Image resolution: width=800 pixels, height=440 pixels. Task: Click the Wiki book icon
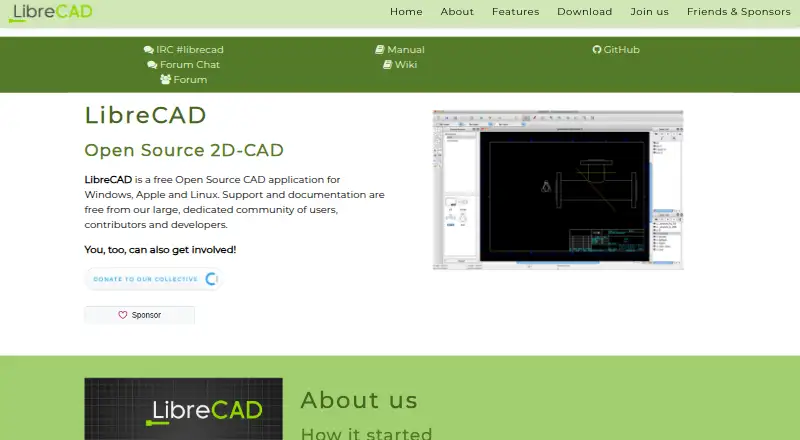pyautogui.click(x=387, y=65)
